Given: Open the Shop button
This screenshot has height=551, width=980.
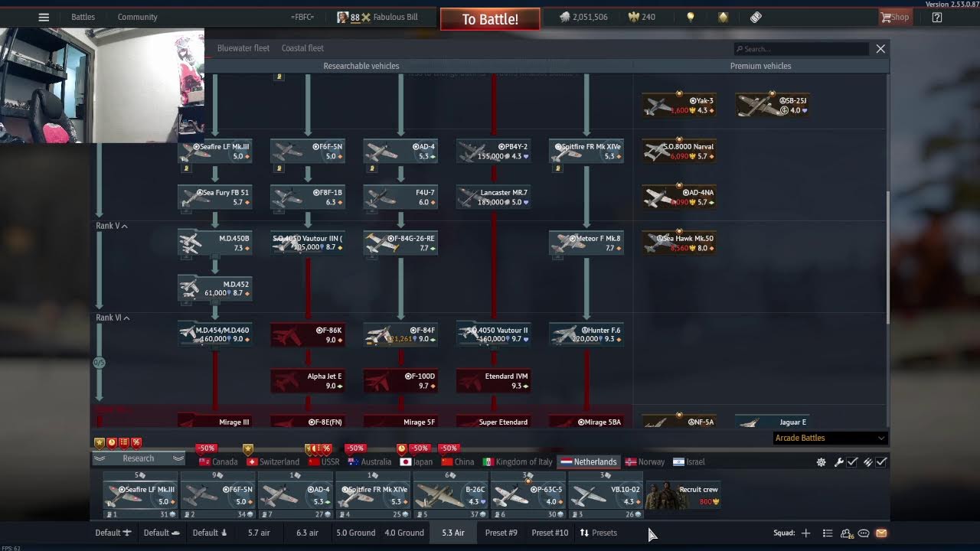Looking at the screenshot, I should click(x=895, y=17).
